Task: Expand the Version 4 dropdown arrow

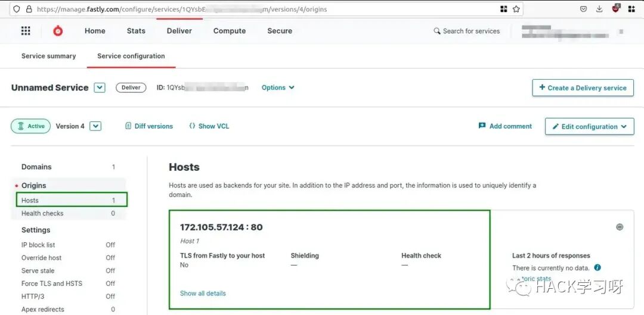Action: (95, 126)
